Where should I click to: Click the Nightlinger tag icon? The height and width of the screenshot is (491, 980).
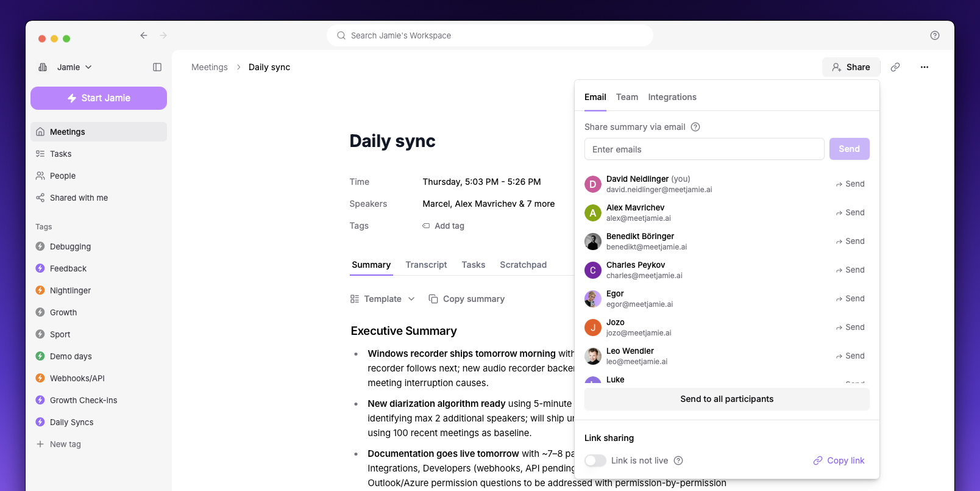(x=40, y=290)
